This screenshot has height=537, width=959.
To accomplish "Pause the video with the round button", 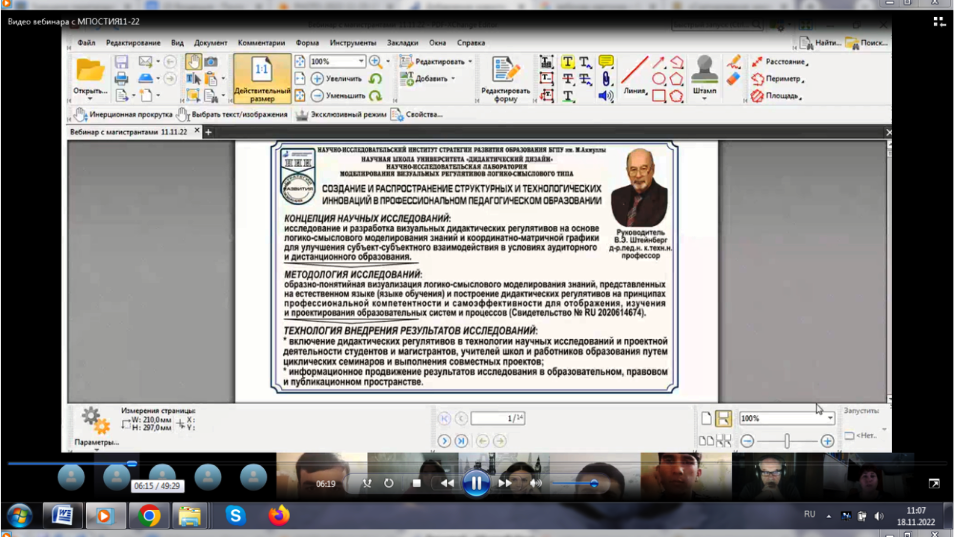I will click(476, 484).
